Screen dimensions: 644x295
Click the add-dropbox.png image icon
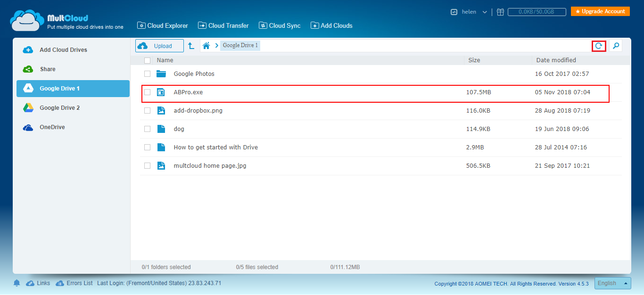[x=161, y=111]
